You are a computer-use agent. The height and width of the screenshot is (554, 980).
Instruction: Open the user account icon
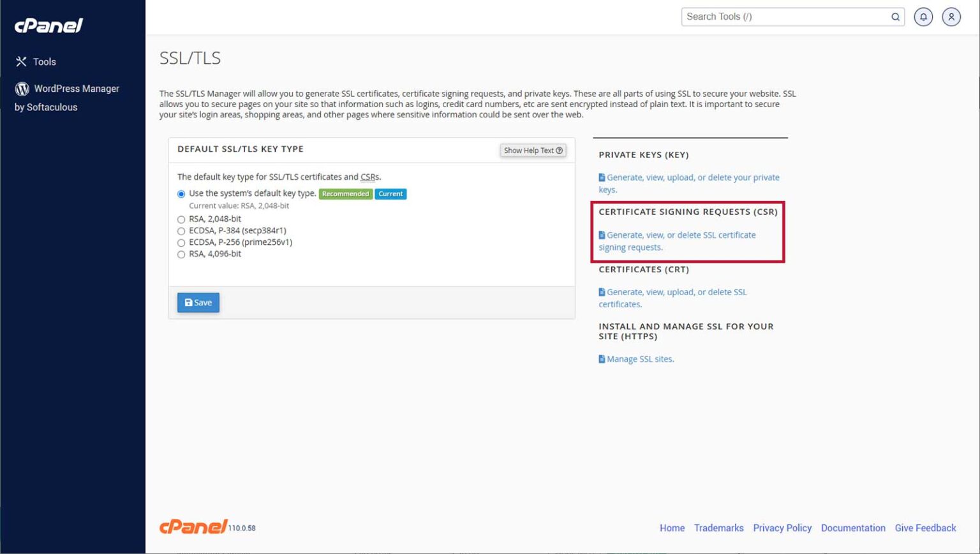pyautogui.click(x=951, y=17)
